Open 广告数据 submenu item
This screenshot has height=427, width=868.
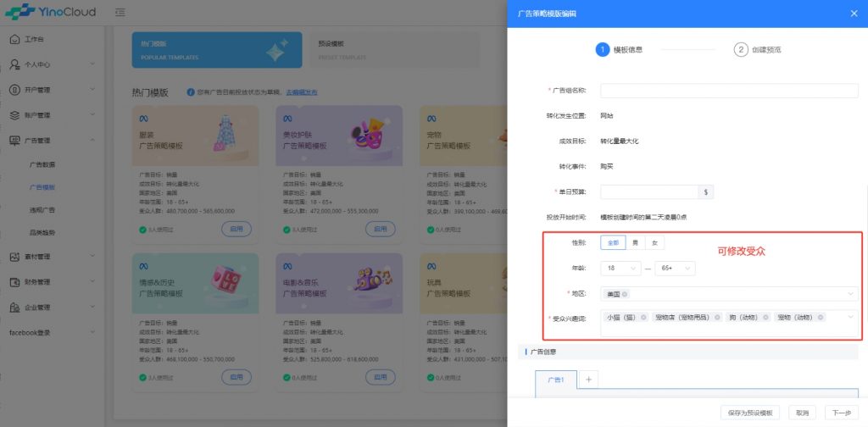coord(42,165)
